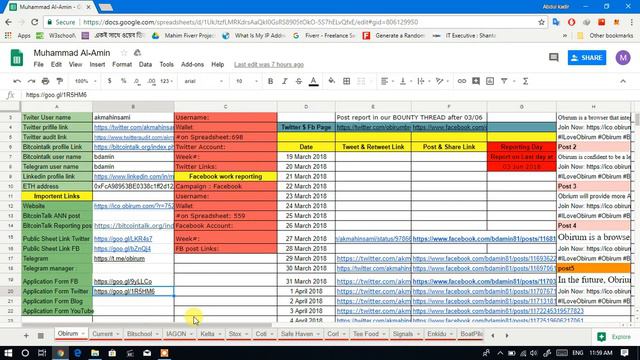The height and width of the screenshot is (360, 640).
Task: Open the Obirum tab dropdown arrow
Action: point(83,334)
